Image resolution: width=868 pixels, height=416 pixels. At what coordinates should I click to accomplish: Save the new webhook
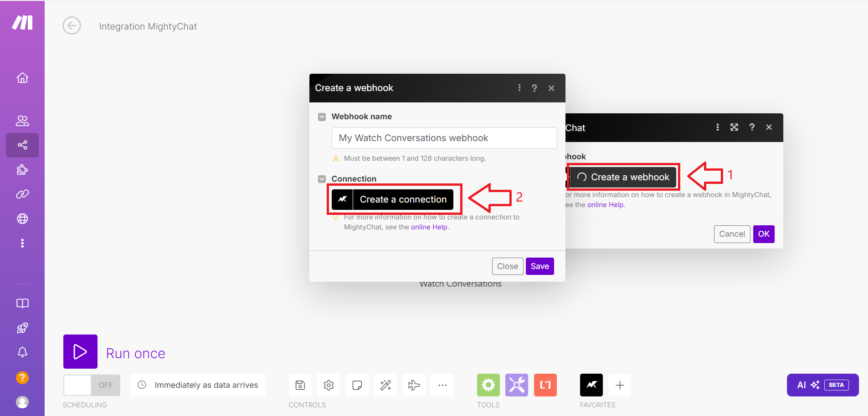(x=540, y=266)
